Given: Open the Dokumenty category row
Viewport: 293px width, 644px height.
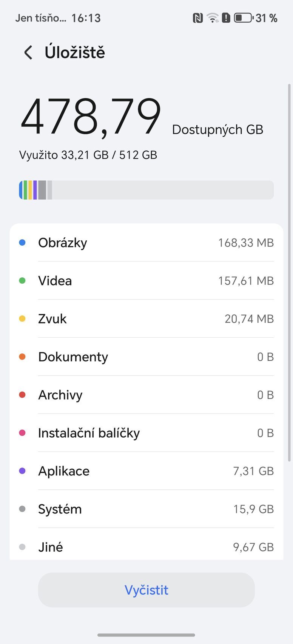Looking at the screenshot, I should pyautogui.click(x=146, y=357).
